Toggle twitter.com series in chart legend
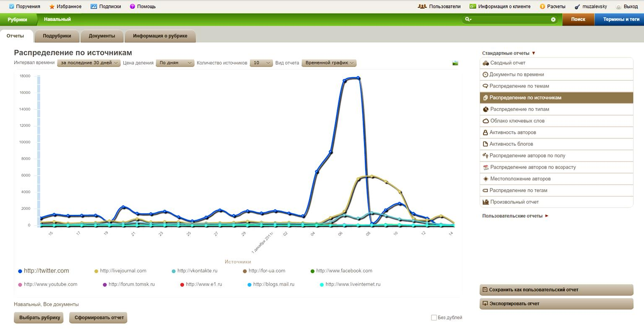Viewport: 644px width, 335px height. [x=44, y=271]
